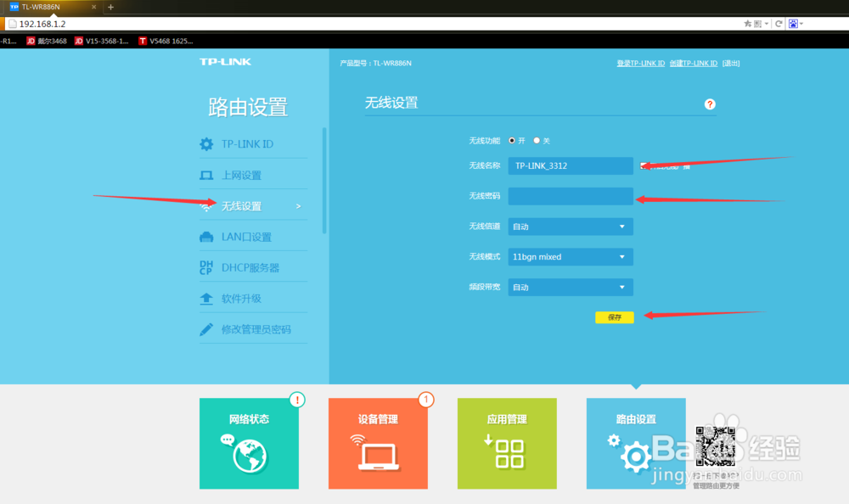Toggle the checkbox right of the 无线名称 field
This screenshot has width=849, height=504.
(644, 165)
